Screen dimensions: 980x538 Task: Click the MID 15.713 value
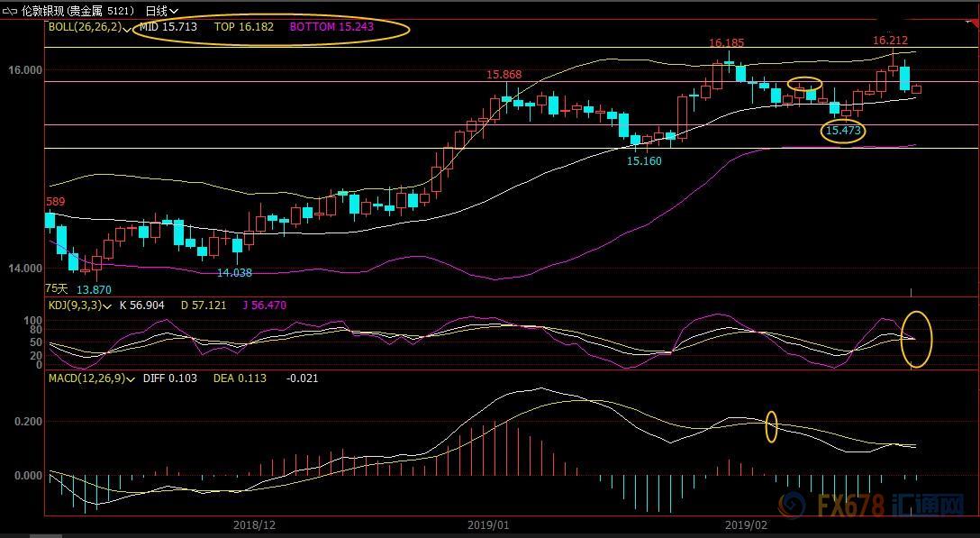(x=168, y=27)
